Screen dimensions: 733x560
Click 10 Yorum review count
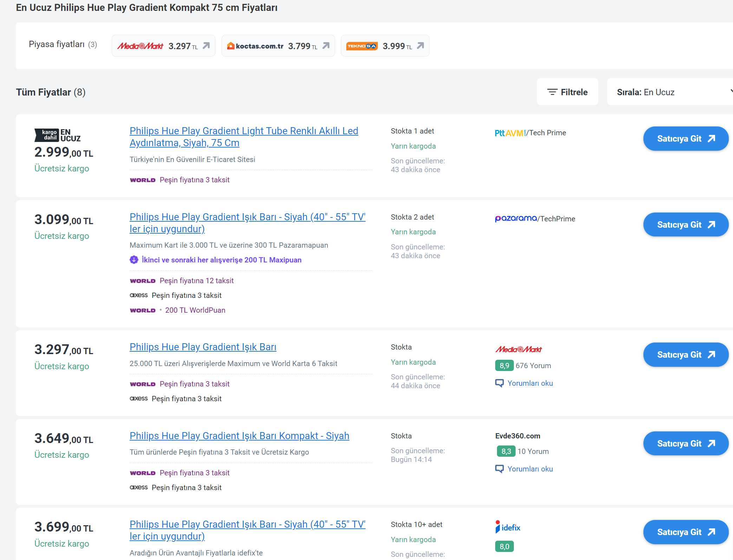(x=533, y=451)
